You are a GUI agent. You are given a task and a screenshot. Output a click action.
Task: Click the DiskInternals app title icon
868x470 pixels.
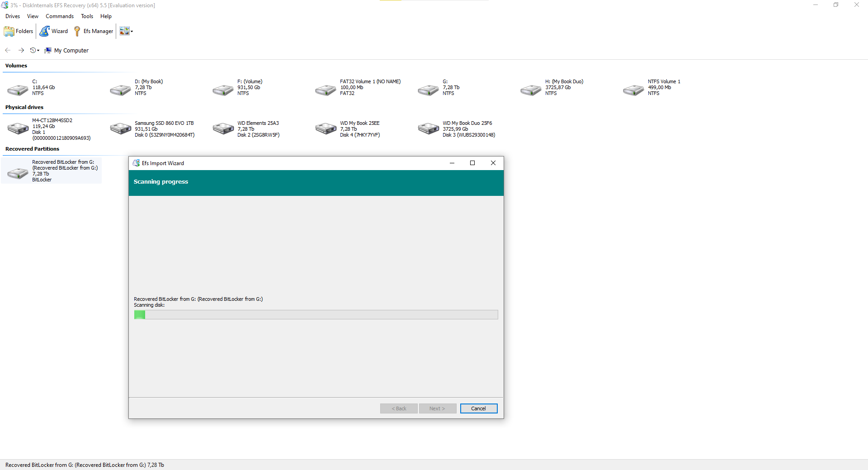[5, 5]
